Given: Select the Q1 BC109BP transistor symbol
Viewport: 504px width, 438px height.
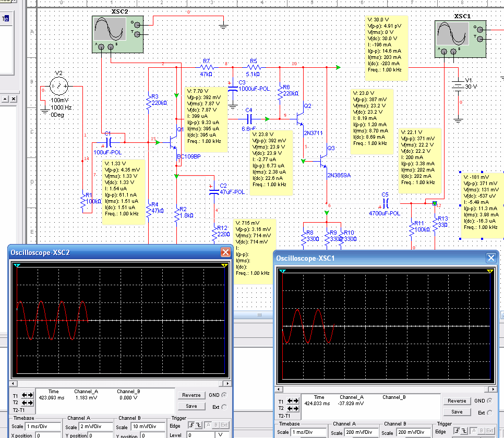Looking at the screenshot, I should pos(174,142).
